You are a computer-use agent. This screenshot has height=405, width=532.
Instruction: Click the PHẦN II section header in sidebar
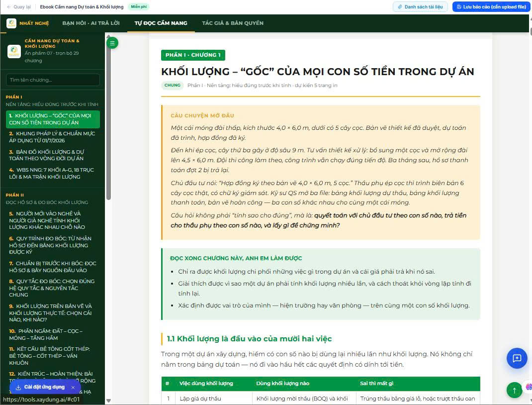[x=14, y=195]
